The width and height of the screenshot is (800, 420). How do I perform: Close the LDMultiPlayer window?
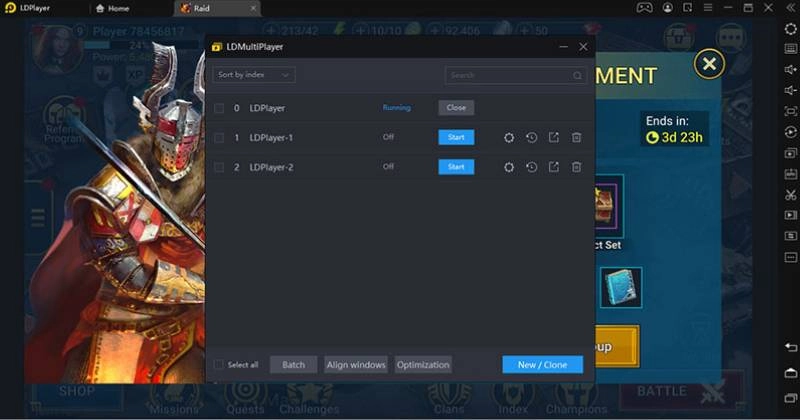click(583, 46)
